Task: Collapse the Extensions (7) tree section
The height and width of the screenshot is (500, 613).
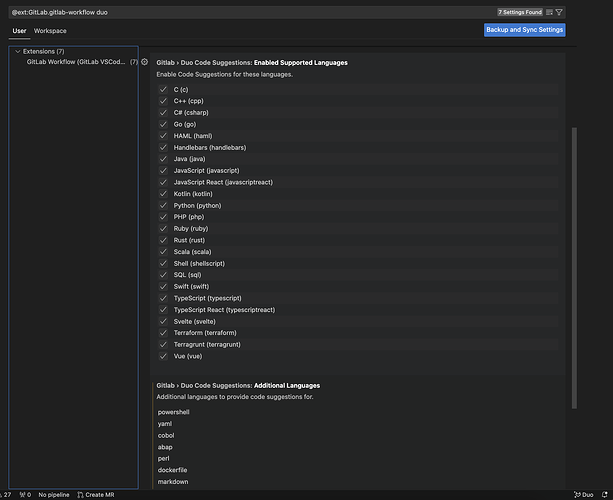Action: click(18, 51)
